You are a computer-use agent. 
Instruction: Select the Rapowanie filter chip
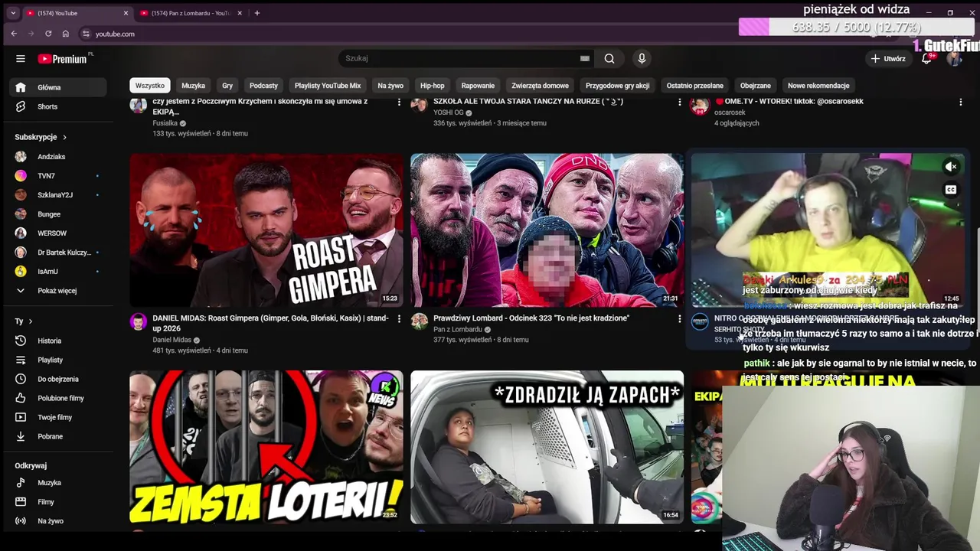(478, 86)
